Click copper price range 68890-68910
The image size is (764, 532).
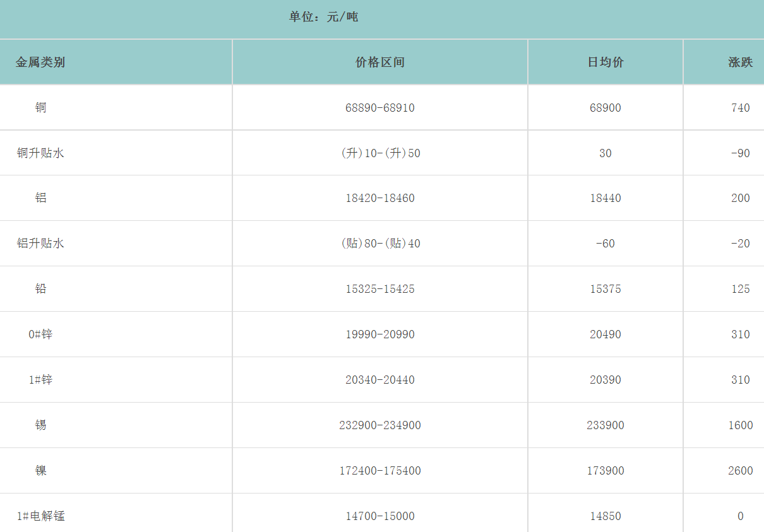click(380, 108)
